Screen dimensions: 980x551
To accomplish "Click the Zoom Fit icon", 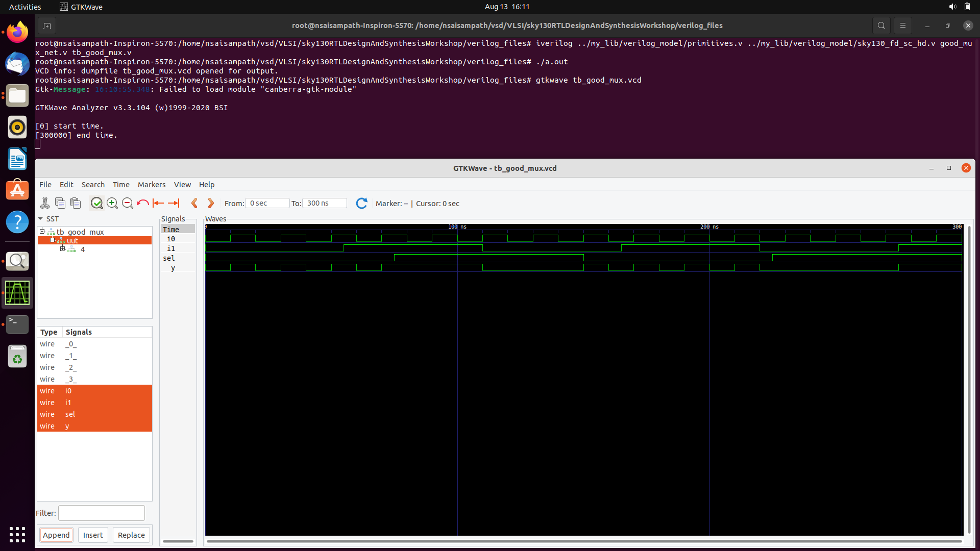I will (x=96, y=203).
